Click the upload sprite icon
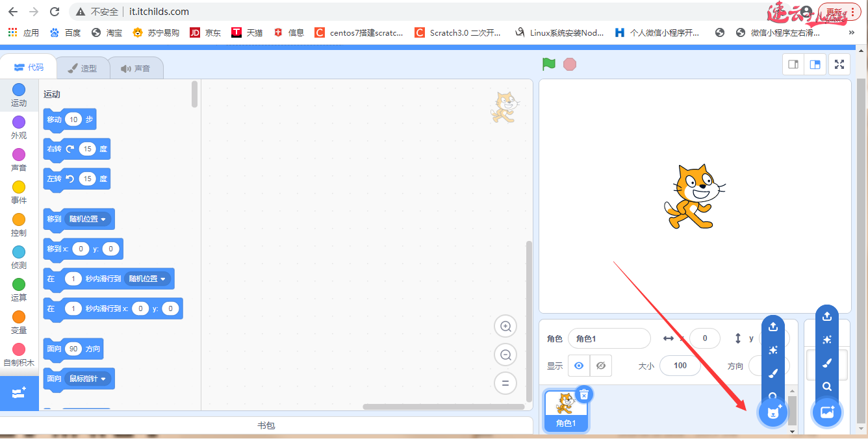This screenshot has width=868, height=439. click(772, 327)
